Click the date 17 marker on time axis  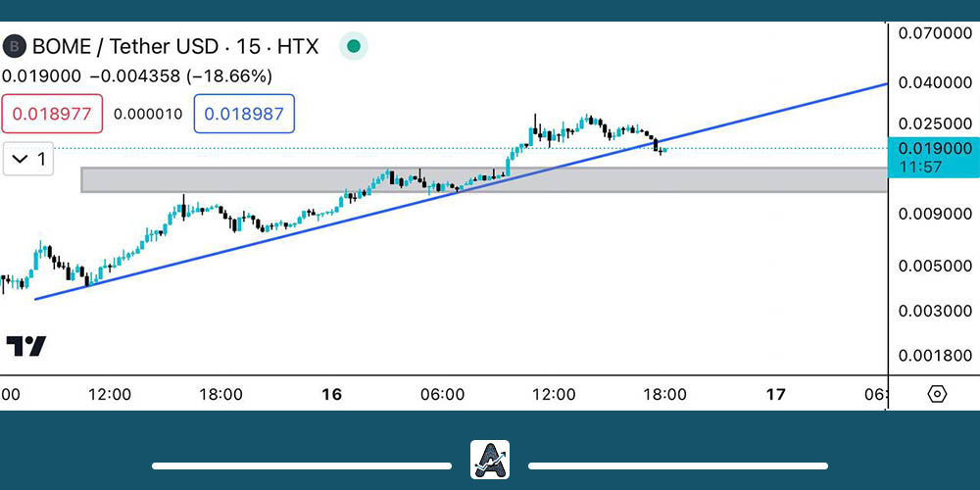click(775, 394)
